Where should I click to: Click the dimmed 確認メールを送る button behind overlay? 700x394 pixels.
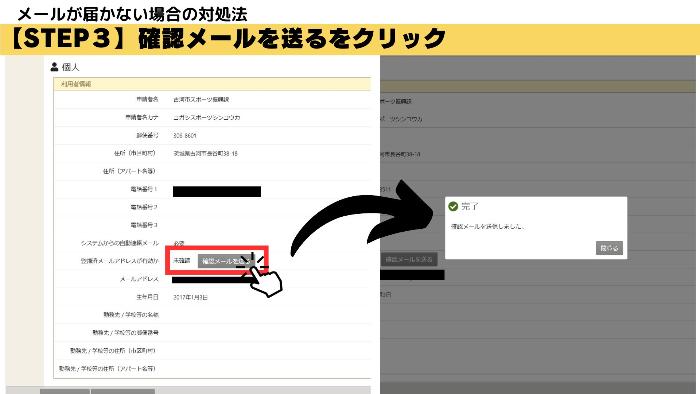coord(409,259)
